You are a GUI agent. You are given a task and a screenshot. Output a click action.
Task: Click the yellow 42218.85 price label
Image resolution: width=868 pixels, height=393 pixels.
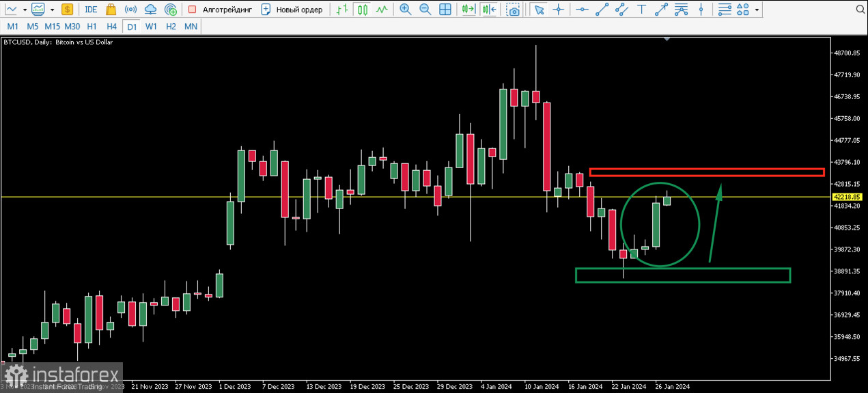pos(845,197)
